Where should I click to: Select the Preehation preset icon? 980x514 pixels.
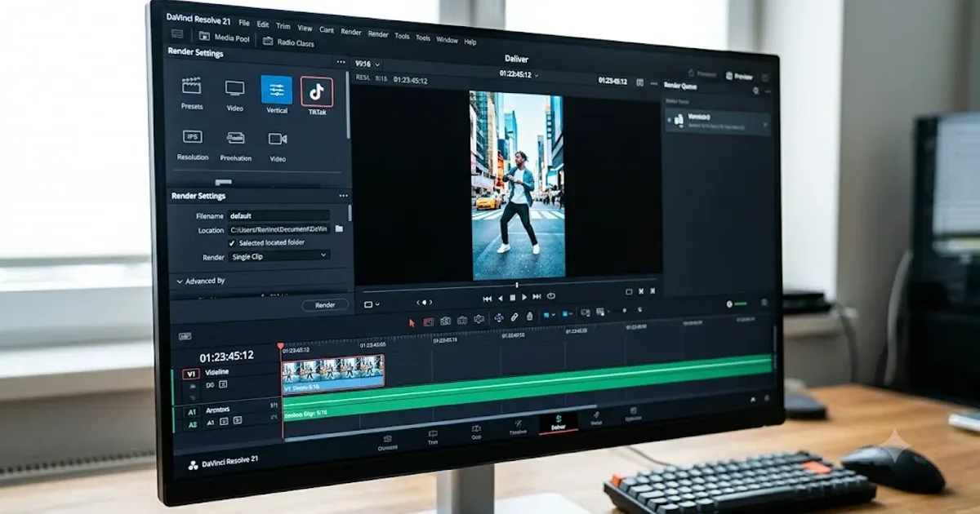coord(235,138)
